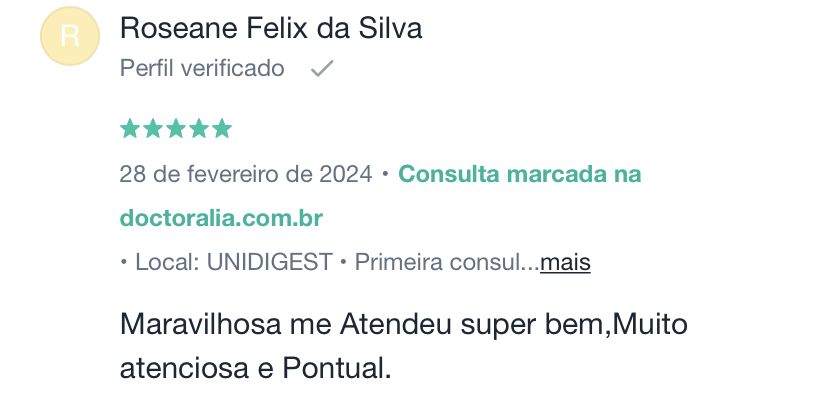Click the review date 28 de fevereiro de 2024
Image resolution: width=828 pixels, height=416 pixels.
pyautogui.click(x=246, y=174)
